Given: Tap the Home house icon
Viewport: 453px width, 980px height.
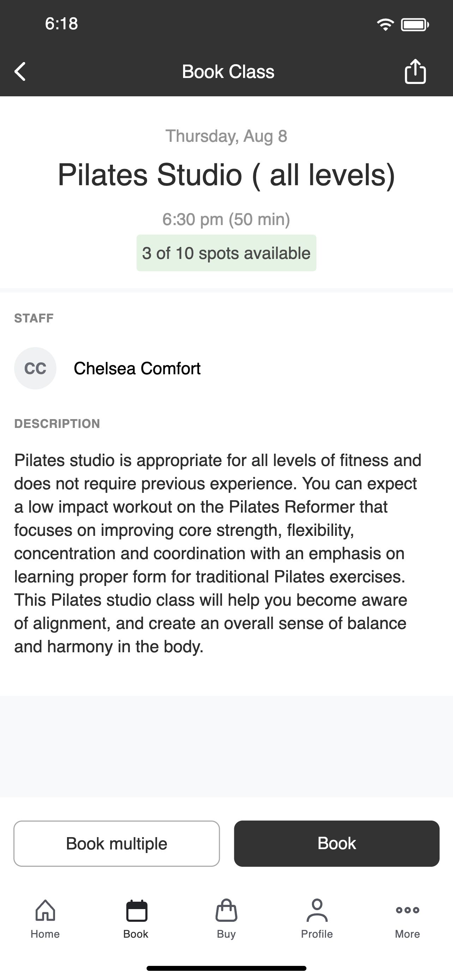Looking at the screenshot, I should (45, 911).
